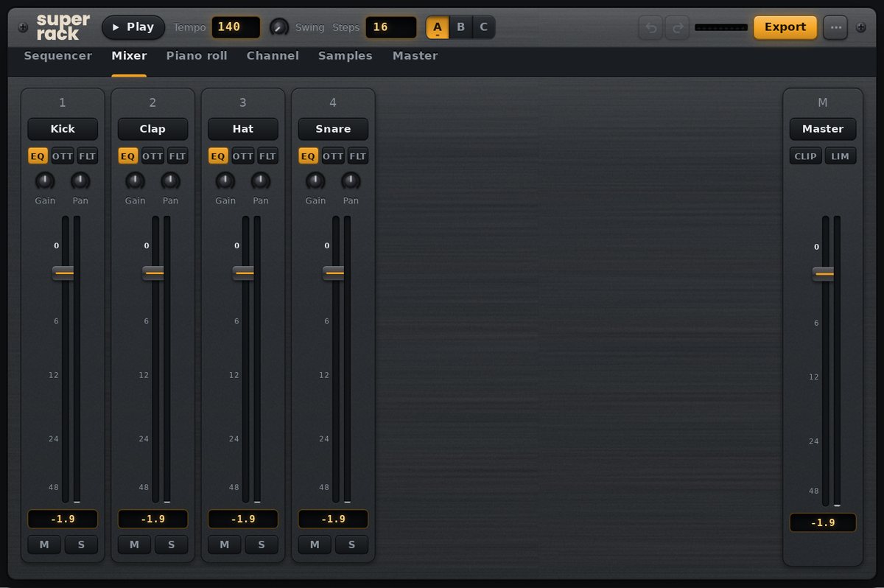Screen dimensions: 884x588
Task: Solo the Snare channel
Action: (351, 545)
